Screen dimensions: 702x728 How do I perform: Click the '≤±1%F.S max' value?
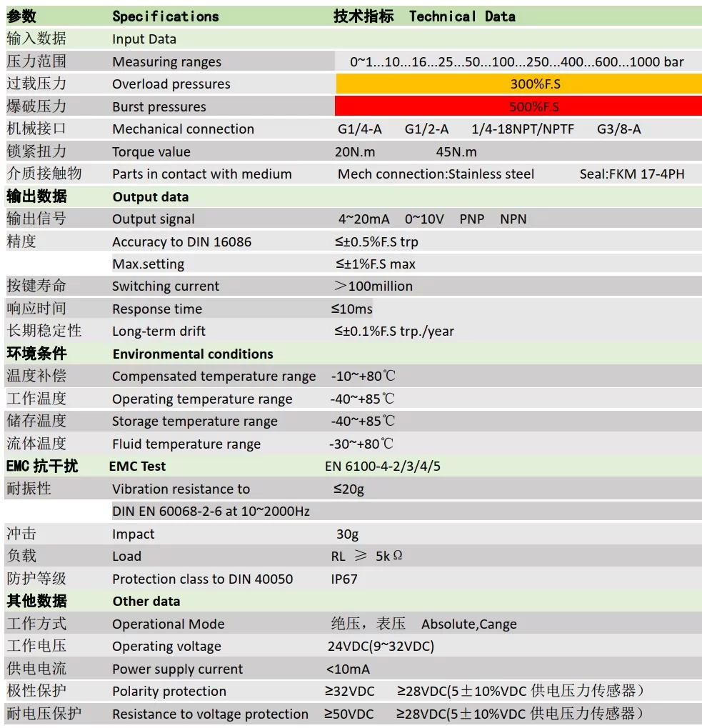[376, 264]
